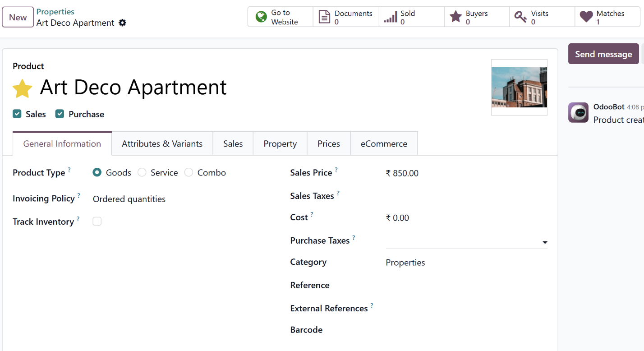Screen dimensions: 644x351
Task: Click the Send message button
Action: (x=603, y=54)
